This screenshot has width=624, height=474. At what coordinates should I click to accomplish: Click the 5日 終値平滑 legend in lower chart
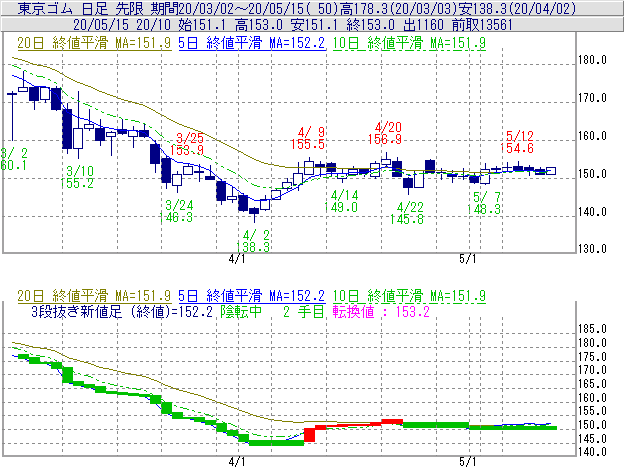[x=252, y=296]
